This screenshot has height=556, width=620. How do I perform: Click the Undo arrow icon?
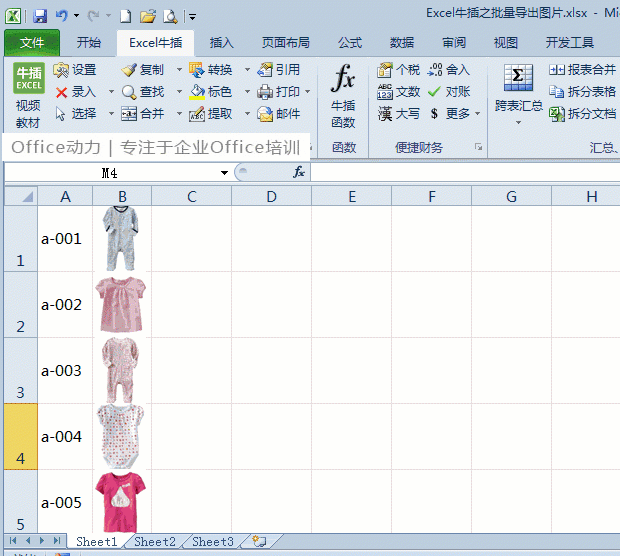[62, 16]
